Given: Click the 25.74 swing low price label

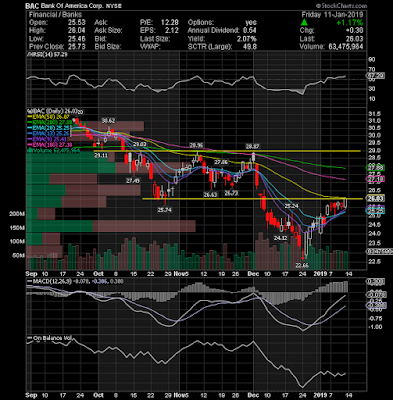Looking at the screenshot, I should (x=165, y=210).
